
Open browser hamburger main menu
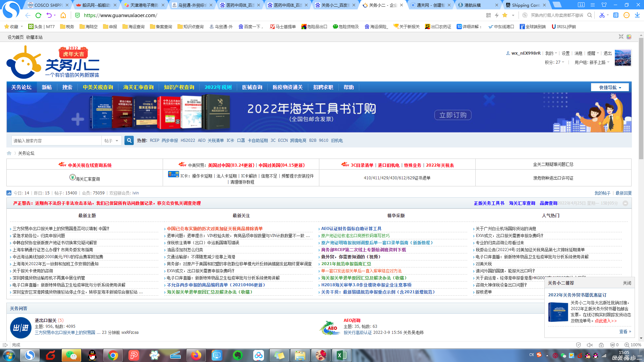(x=593, y=5)
